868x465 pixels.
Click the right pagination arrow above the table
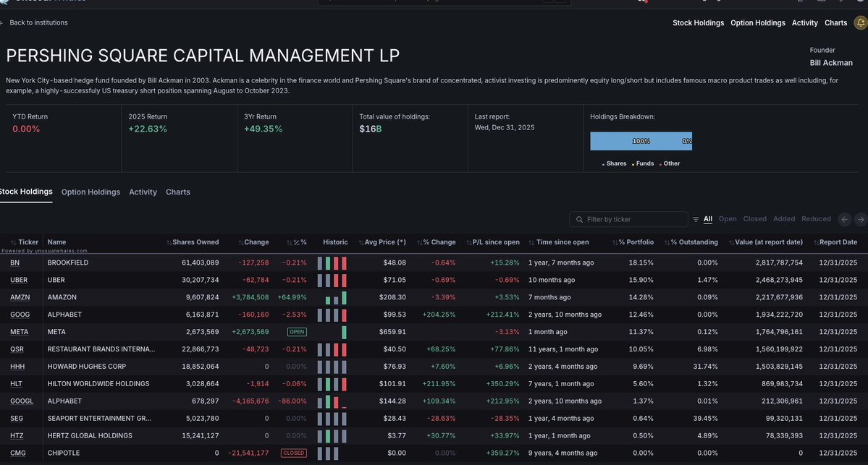tap(860, 218)
